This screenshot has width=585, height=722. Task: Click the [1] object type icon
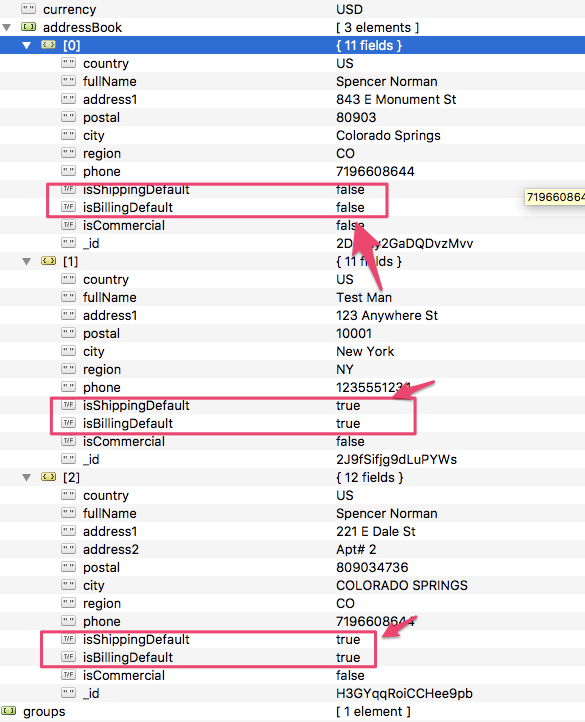point(48,261)
